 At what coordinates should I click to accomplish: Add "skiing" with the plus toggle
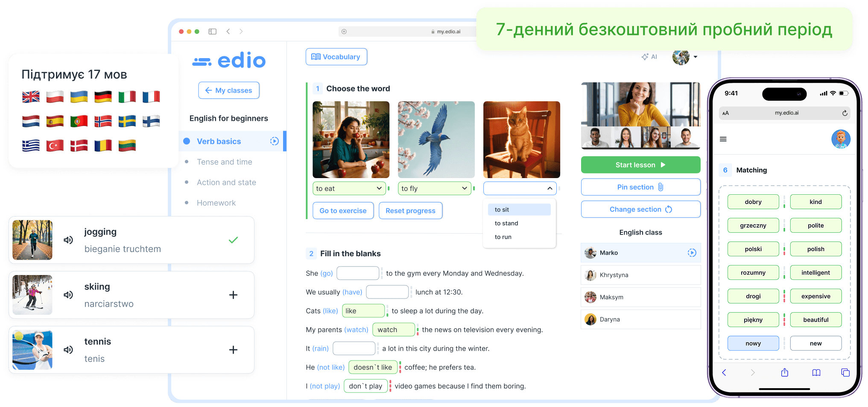[233, 295]
